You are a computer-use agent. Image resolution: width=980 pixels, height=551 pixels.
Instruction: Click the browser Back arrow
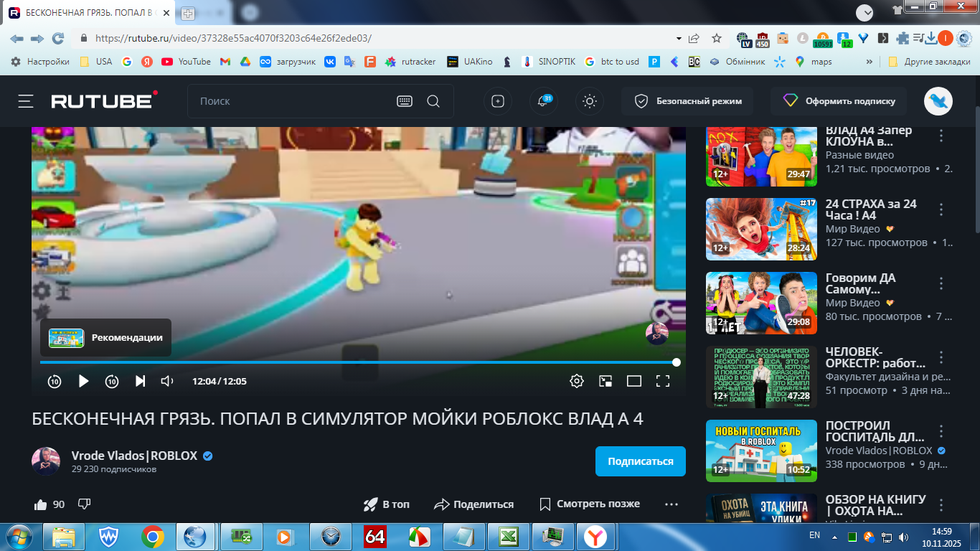pyautogui.click(x=17, y=38)
